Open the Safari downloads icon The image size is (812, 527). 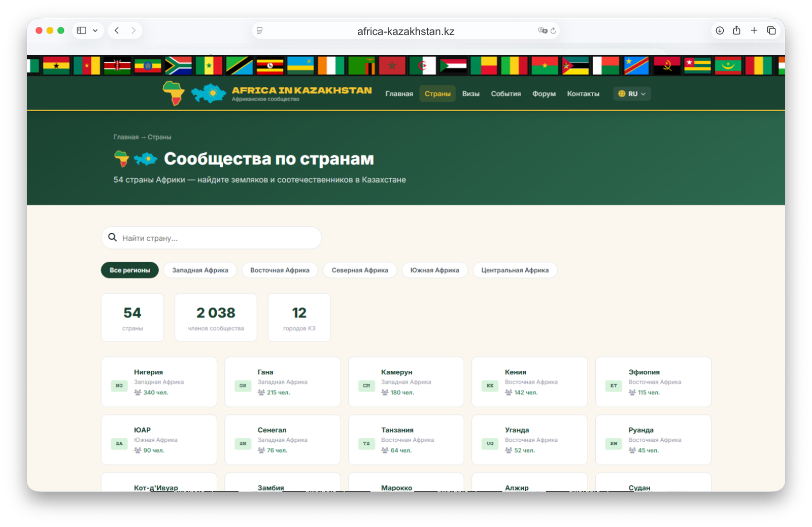pos(720,30)
